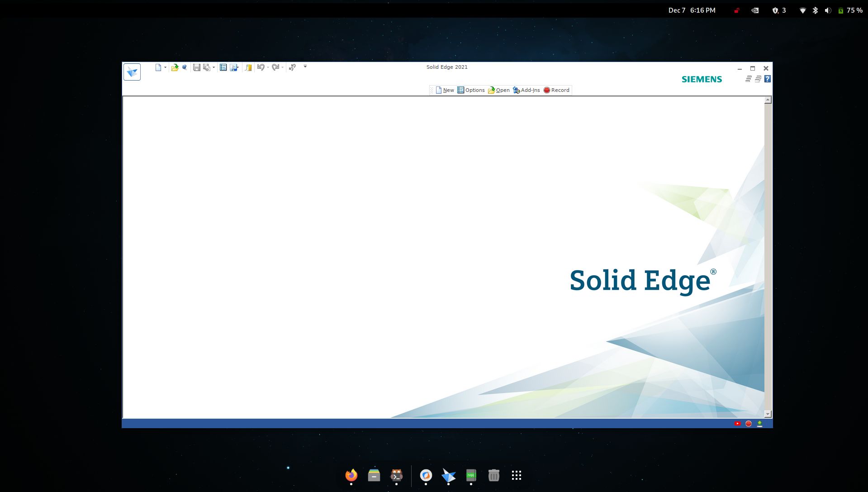The image size is (868, 492).
Task: Open the Quick Access toolbar customize dropdown
Action: pyautogui.click(x=305, y=67)
